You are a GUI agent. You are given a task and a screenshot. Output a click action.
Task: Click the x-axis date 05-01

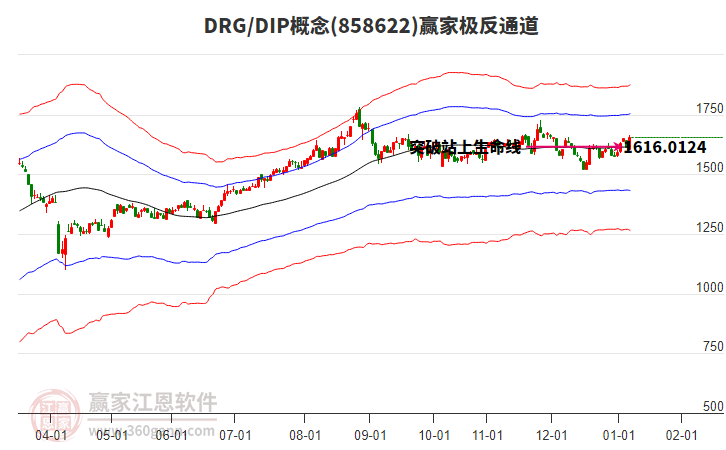(112, 435)
